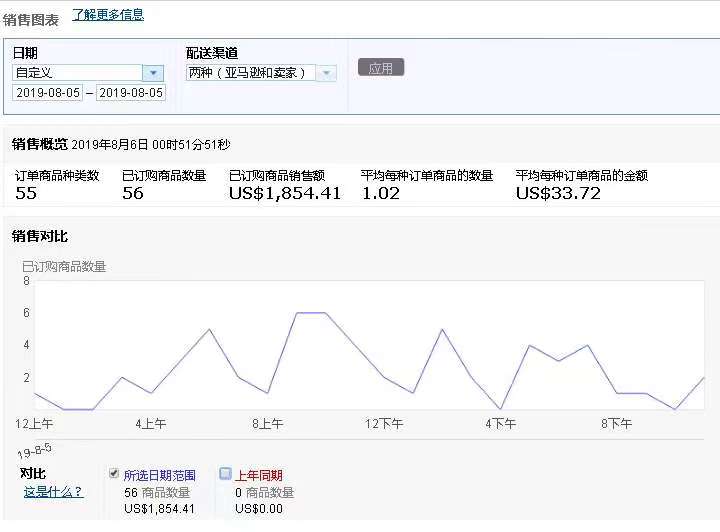Click the start date input field
The image size is (720, 532).
coord(47,92)
